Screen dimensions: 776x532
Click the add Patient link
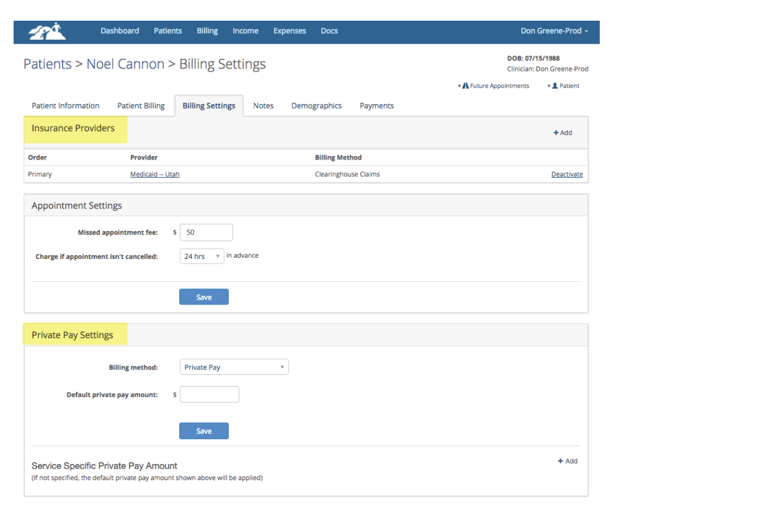pos(563,86)
